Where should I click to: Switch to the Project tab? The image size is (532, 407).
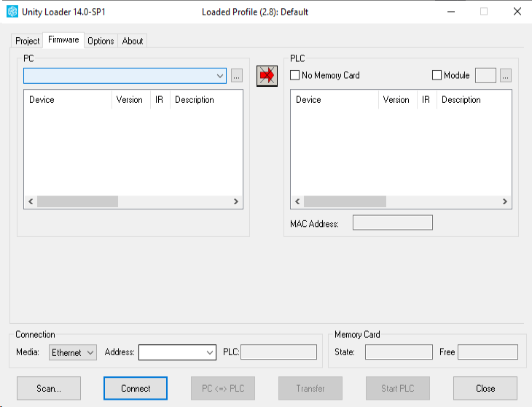(x=28, y=41)
